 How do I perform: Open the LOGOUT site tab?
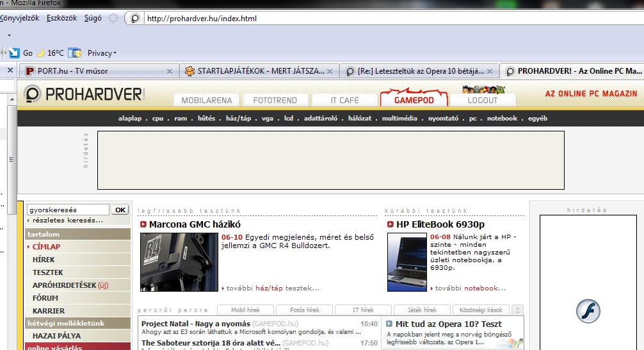[483, 101]
